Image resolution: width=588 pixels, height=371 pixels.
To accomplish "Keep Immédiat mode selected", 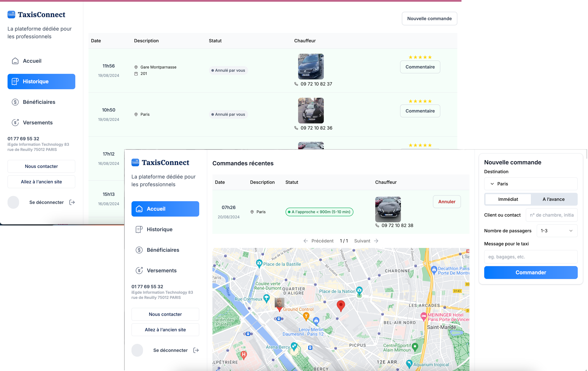I will [508, 199].
